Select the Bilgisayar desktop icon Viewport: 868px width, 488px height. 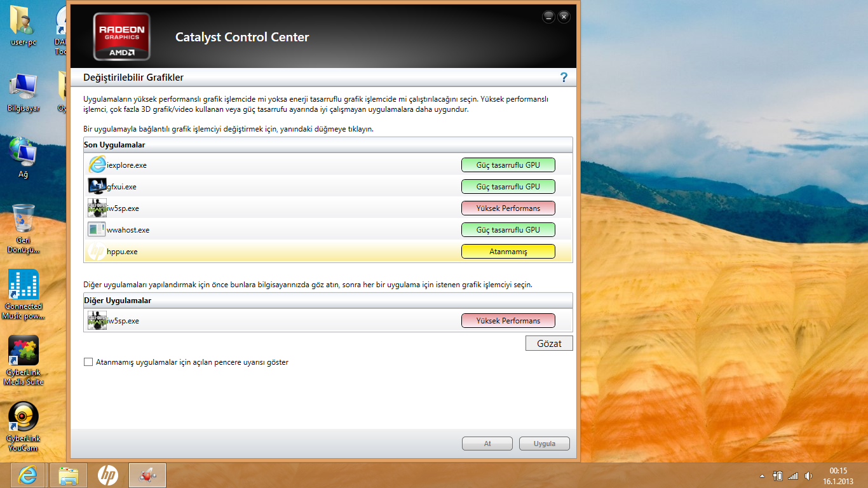tap(24, 93)
